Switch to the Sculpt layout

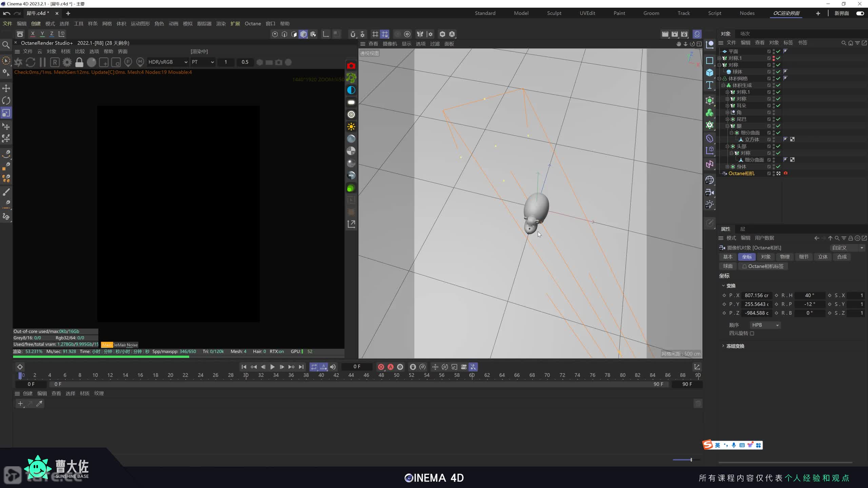[554, 13]
